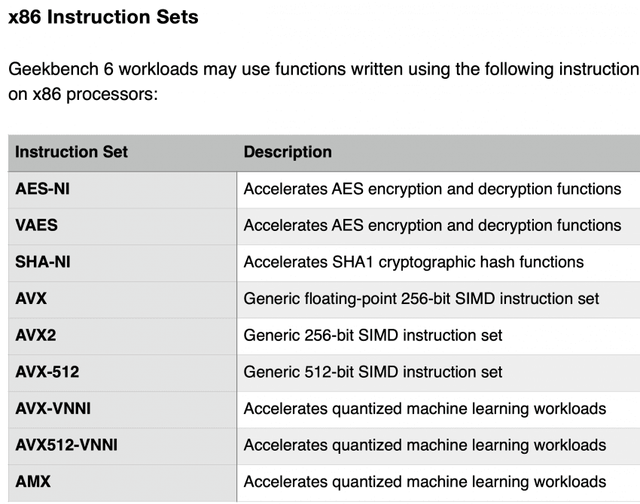Click the SHA1 cryptographic hash functions description
Screen dimensions: 640x504
[413, 262]
